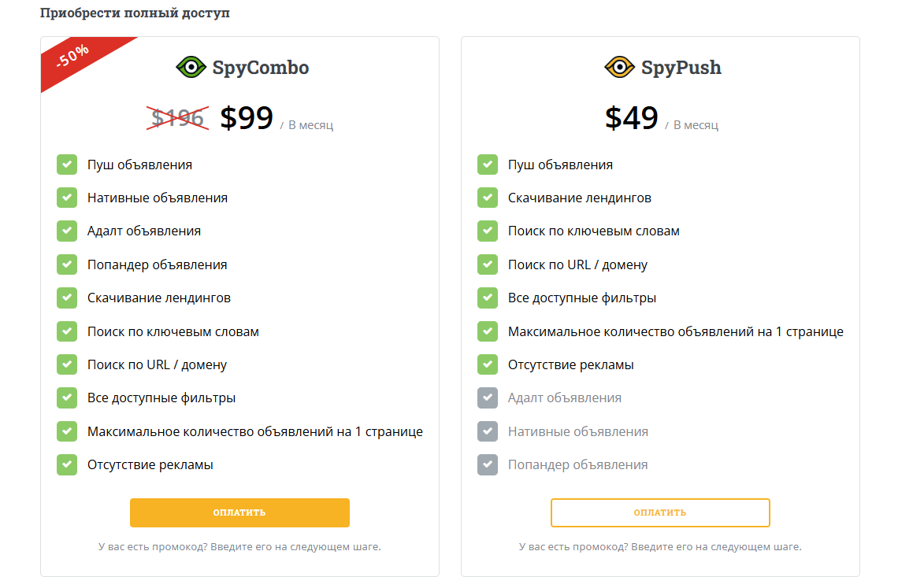Click the checkmark beside SpyCombo Пуш объявления

67,165
